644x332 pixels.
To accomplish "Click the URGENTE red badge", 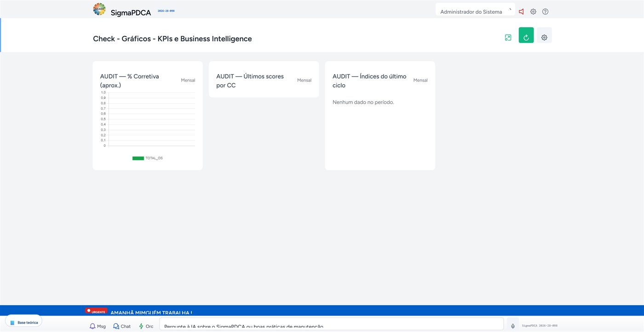I will coord(96,311).
